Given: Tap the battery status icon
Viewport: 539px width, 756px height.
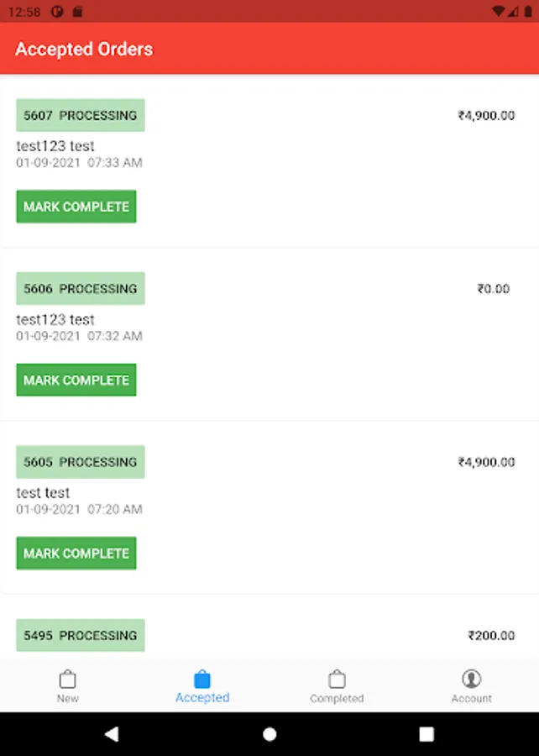Looking at the screenshot, I should 528,12.
